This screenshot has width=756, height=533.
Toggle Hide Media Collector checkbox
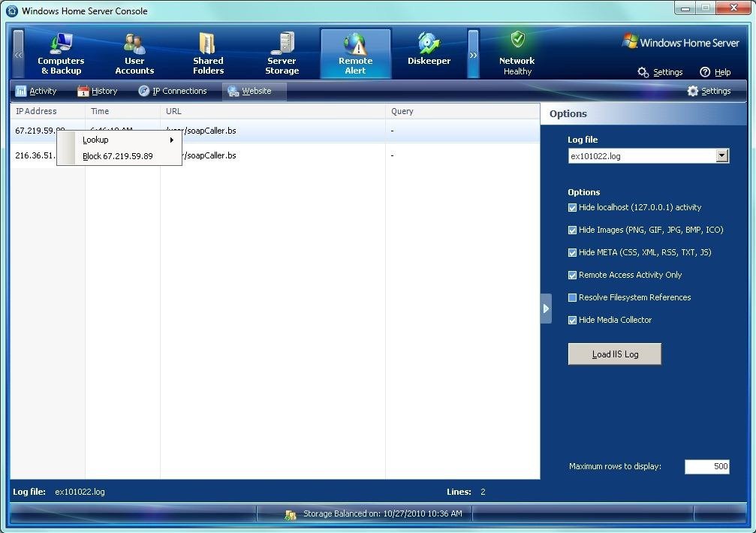[x=572, y=321]
